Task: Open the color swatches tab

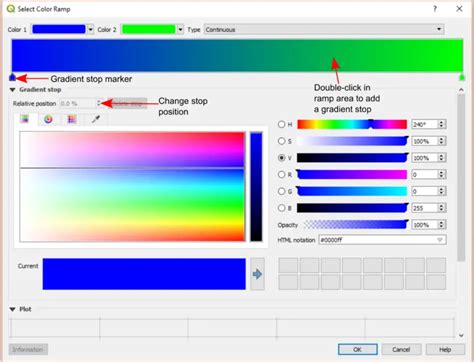Action: 72,119
